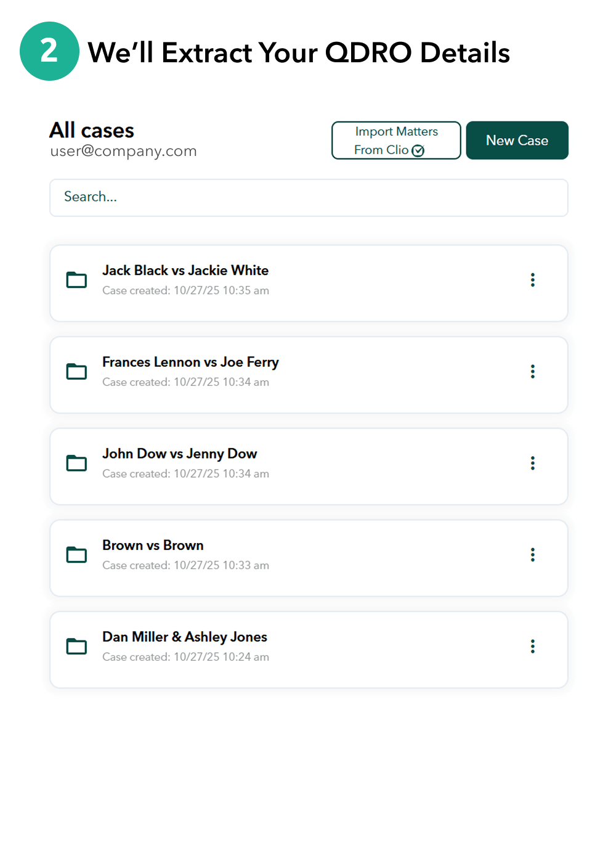Image resolution: width=616 pixels, height=863 pixels.
Task: Open the Brown vs Brown case title
Action: tap(153, 546)
